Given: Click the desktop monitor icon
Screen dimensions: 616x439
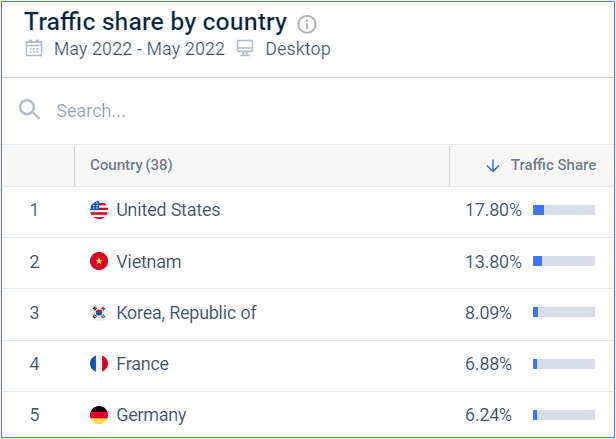Looking at the screenshot, I should click(245, 48).
